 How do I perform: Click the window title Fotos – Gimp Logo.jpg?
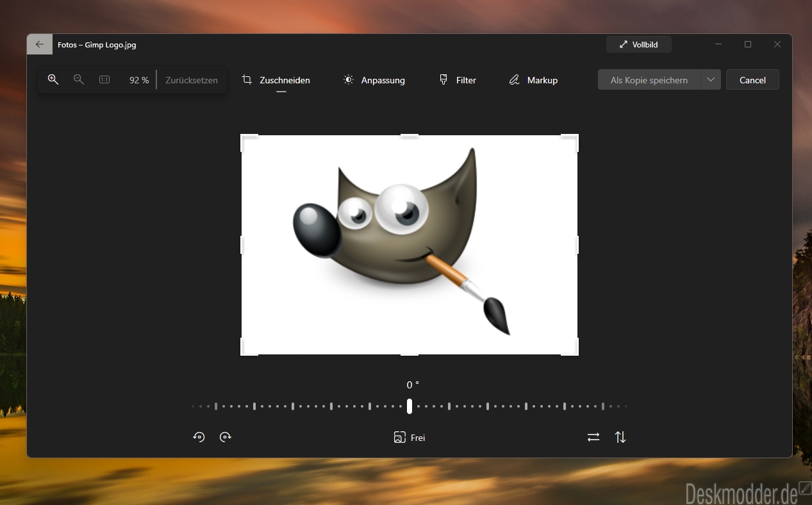coord(97,45)
